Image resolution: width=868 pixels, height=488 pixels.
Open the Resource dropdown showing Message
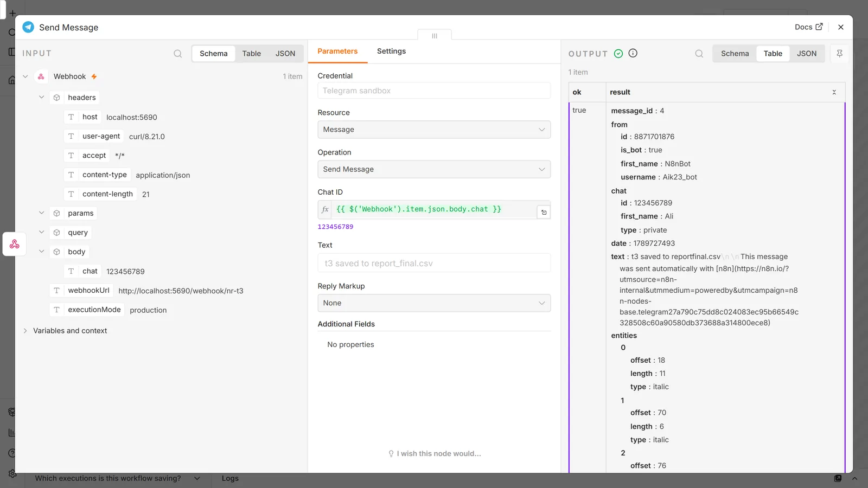pyautogui.click(x=434, y=130)
